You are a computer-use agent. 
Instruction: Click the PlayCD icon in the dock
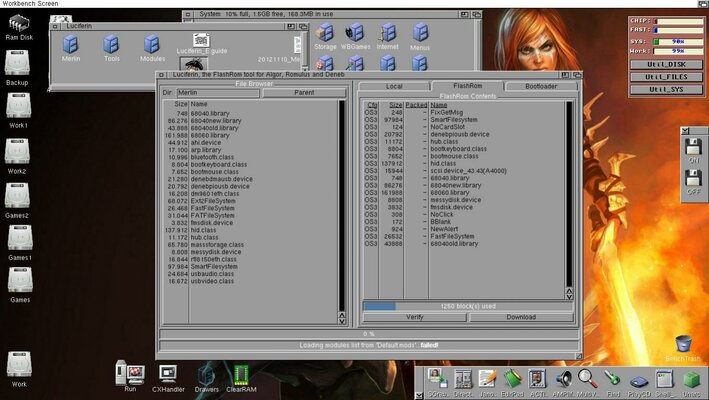click(x=639, y=383)
